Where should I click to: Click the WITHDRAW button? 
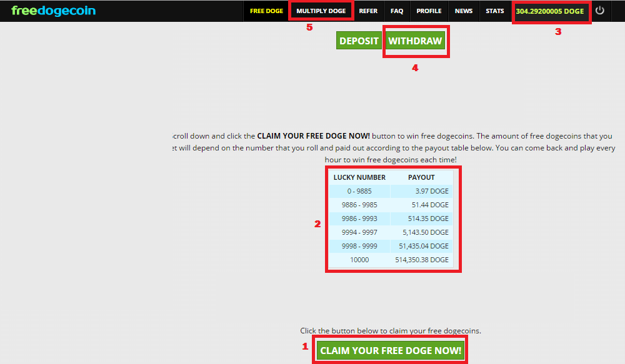click(415, 41)
